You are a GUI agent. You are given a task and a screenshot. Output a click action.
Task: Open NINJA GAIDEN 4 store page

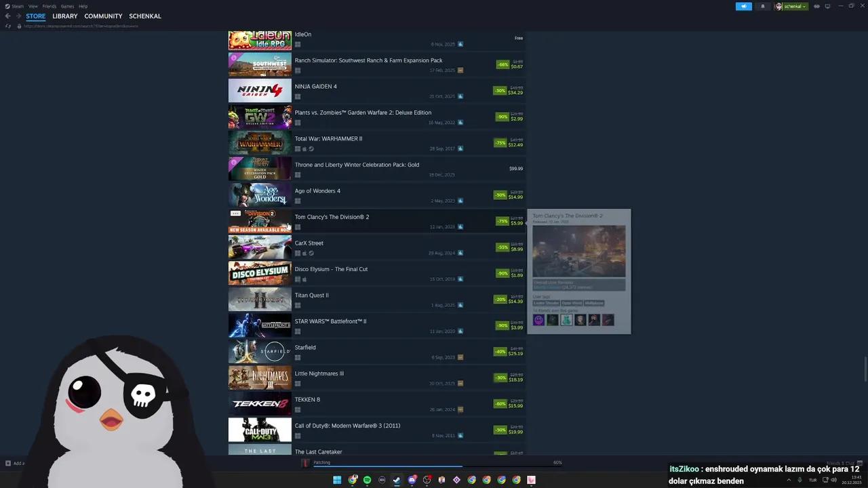(x=376, y=91)
